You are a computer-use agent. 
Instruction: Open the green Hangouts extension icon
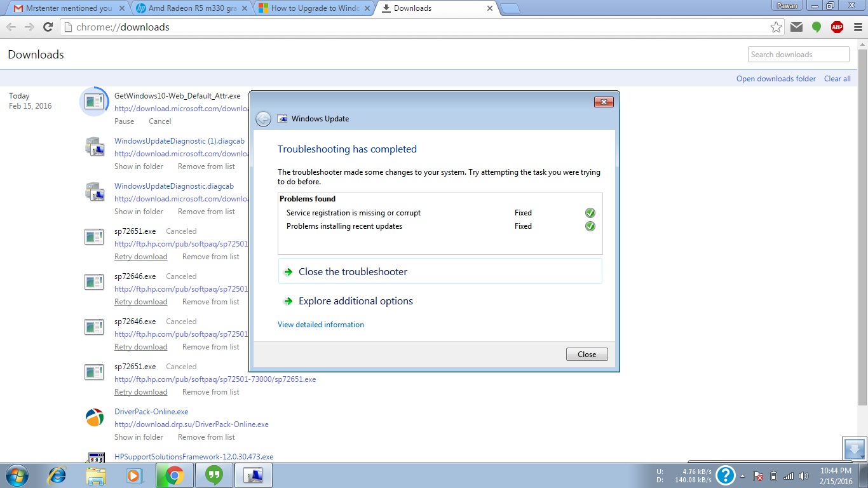coord(817,27)
